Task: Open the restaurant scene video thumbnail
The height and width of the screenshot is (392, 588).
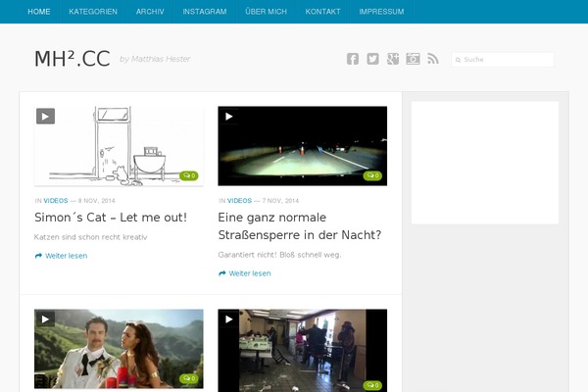Action: point(302,351)
